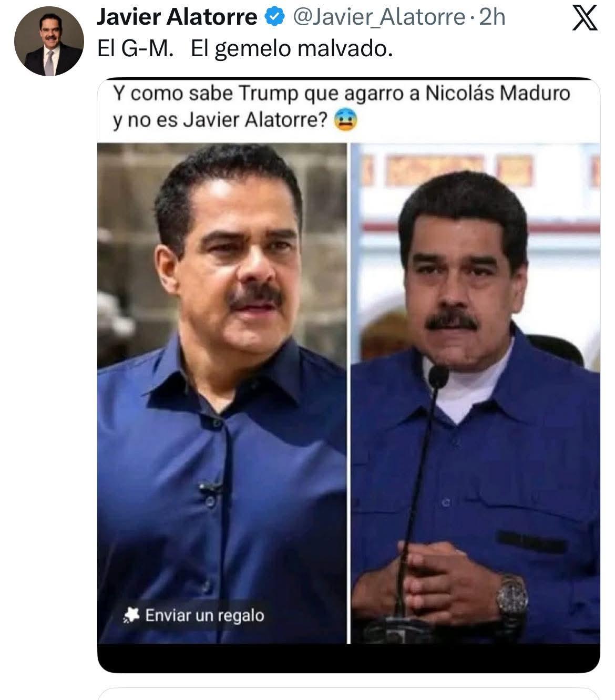
Task: Click "y no es Javier Alatorre?" caption line
Action: click(221, 121)
